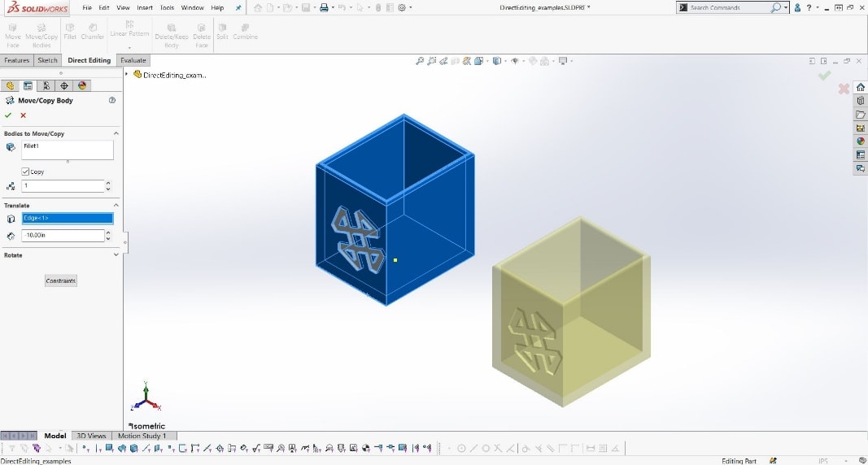Open the ConfigurationManager tab icon
The image size is (868, 465).
pos(46,85)
